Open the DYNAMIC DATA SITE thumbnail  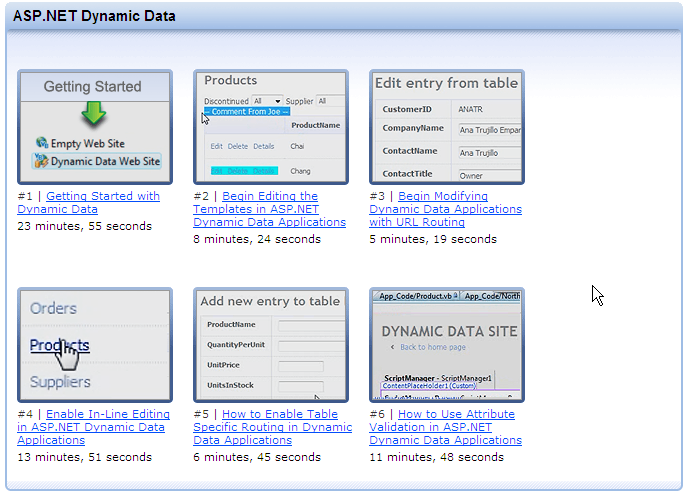pyautogui.click(x=447, y=345)
